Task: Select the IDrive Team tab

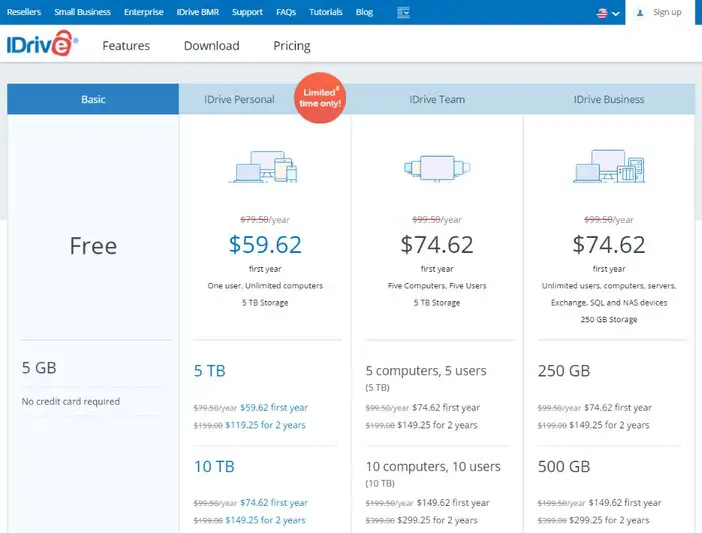Action: [437, 99]
